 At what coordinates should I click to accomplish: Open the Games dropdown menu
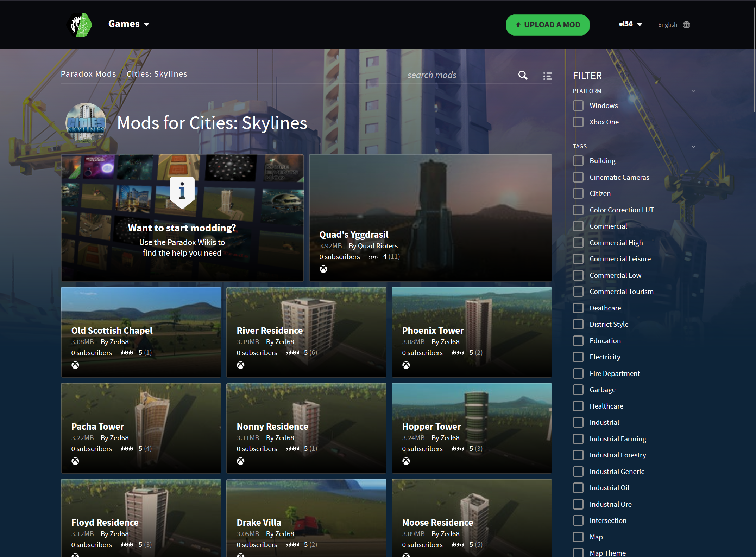[128, 24]
